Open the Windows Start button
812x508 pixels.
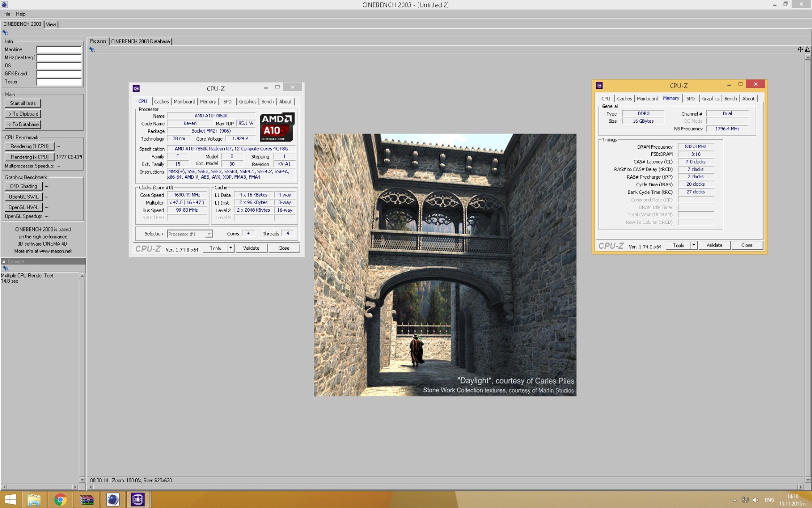(x=10, y=500)
